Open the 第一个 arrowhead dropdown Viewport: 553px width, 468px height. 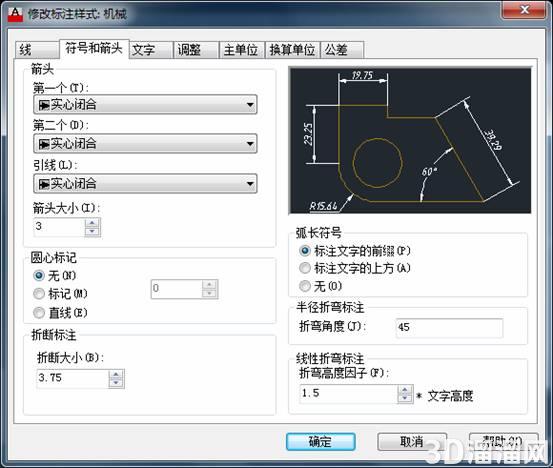click(x=145, y=104)
